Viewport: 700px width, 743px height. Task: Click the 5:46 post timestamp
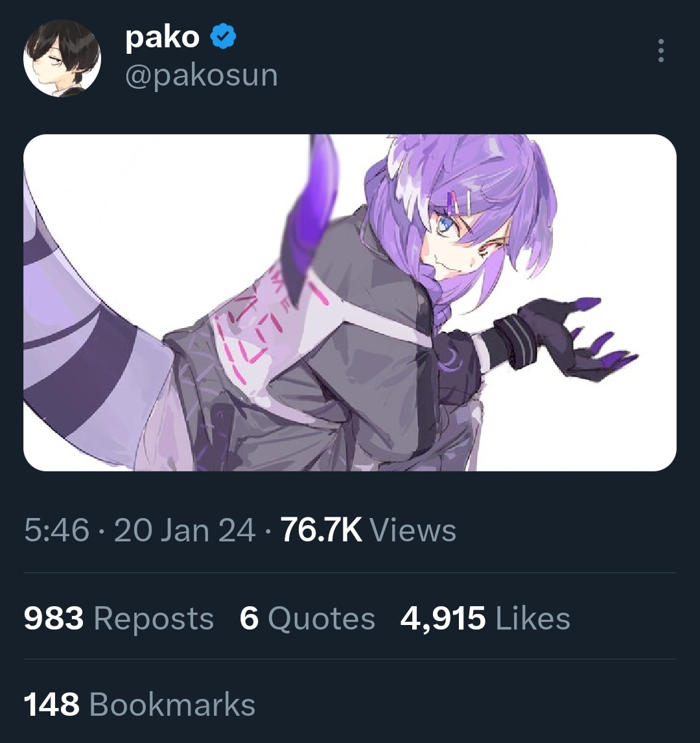pyautogui.click(x=56, y=530)
